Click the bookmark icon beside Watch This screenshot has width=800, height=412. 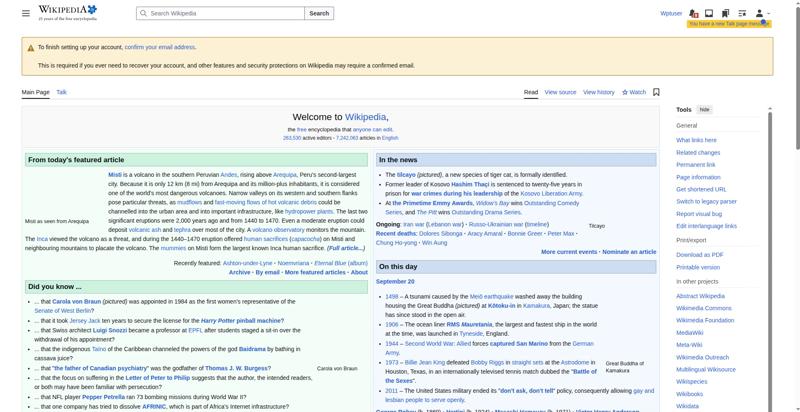[x=656, y=92]
